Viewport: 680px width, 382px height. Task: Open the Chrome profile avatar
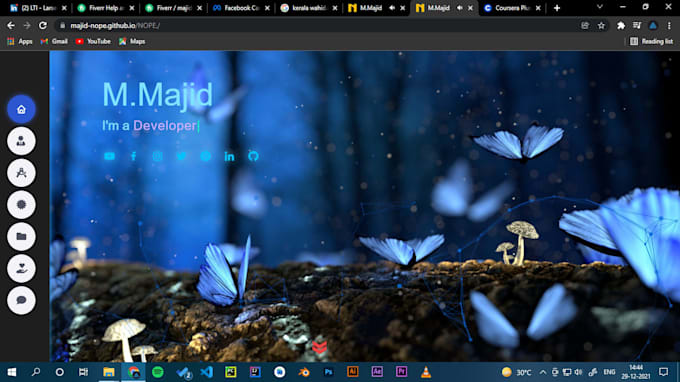pyautogui.click(x=653, y=26)
